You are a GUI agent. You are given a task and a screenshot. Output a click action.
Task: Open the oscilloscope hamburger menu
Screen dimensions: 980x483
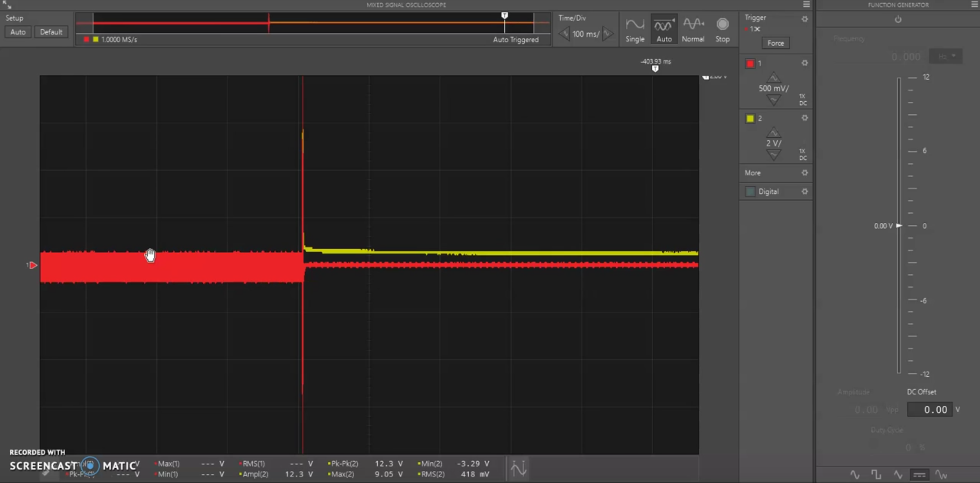point(806,4)
